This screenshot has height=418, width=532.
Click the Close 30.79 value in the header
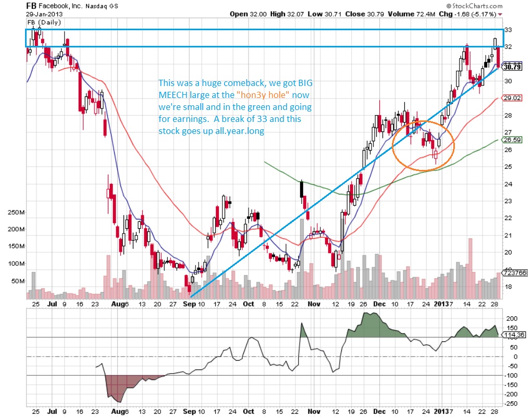[365, 14]
